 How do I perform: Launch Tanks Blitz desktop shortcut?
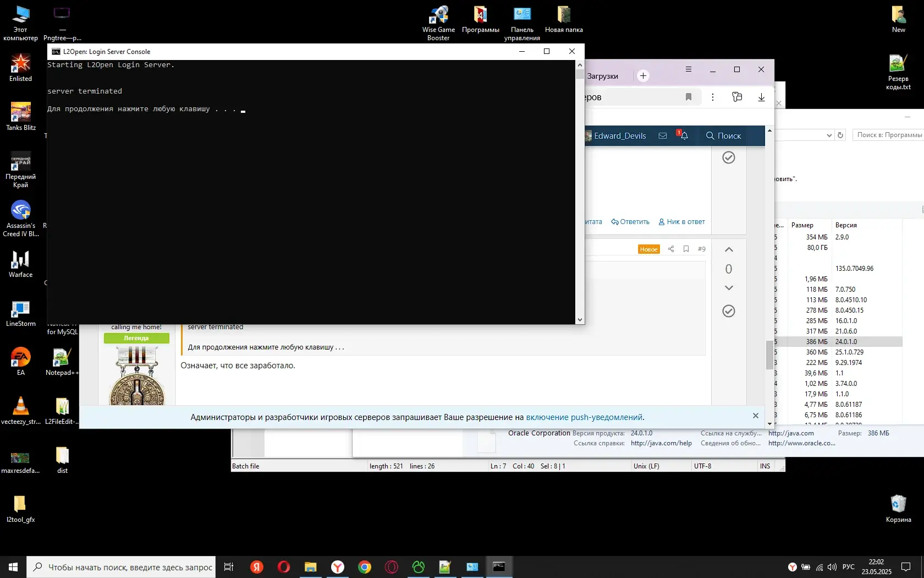pos(20,117)
